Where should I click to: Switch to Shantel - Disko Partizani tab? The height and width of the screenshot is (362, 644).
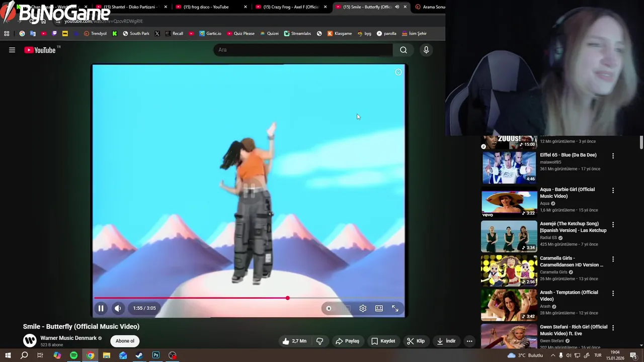click(131, 7)
